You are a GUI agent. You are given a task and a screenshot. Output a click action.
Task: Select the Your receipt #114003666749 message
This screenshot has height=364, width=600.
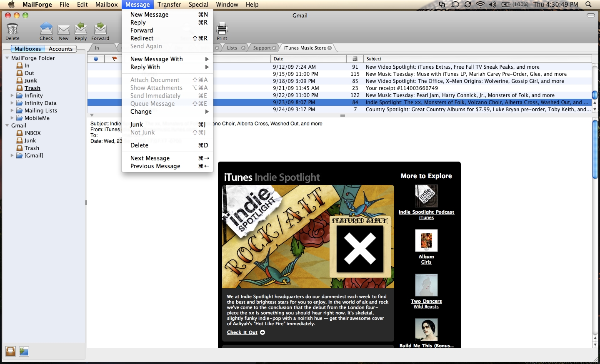340,88
